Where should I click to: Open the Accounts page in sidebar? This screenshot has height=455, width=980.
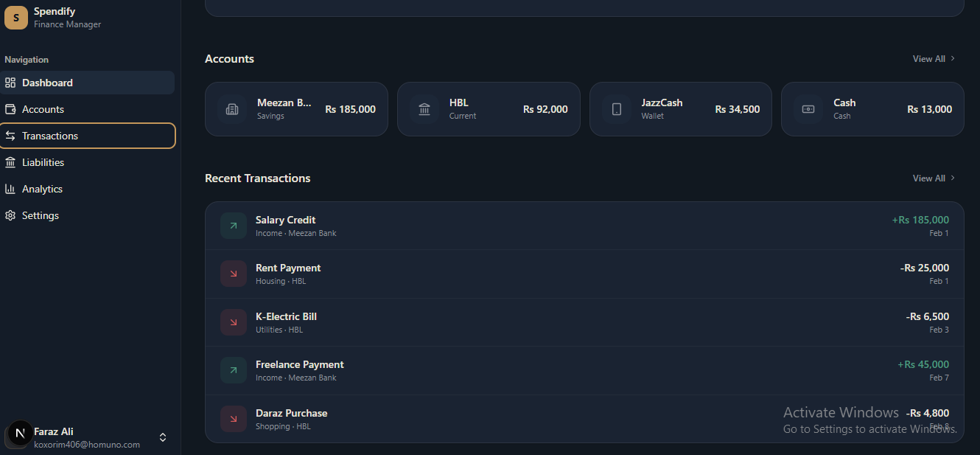[x=43, y=109]
